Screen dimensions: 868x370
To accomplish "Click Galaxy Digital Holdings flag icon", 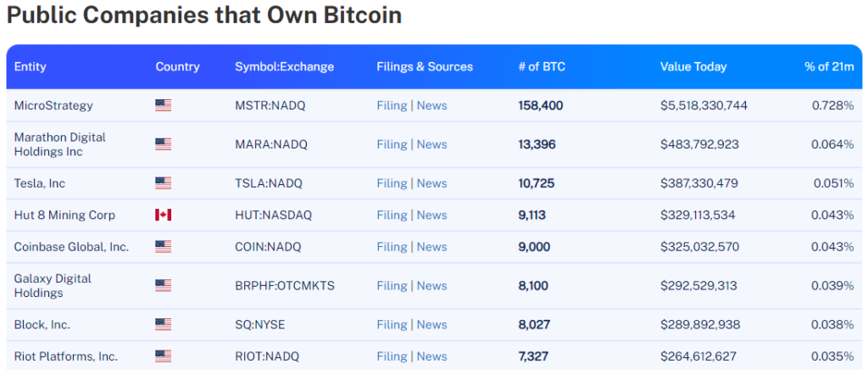I will [x=163, y=286].
